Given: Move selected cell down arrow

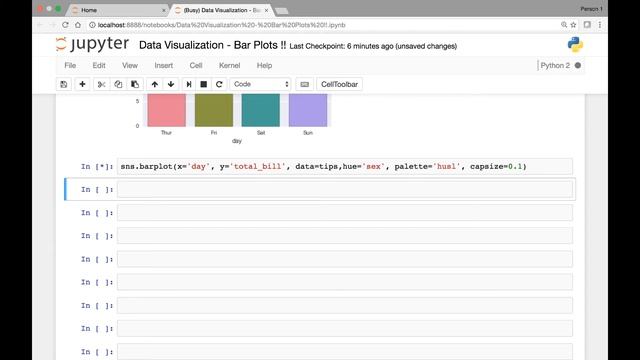Looking at the screenshot, I should (x=171, y=84).
